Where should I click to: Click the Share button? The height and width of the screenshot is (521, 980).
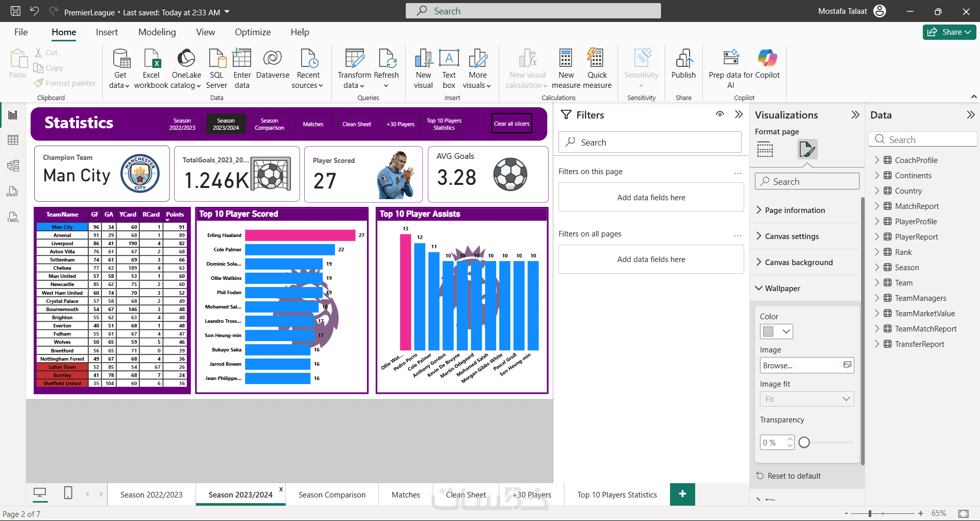click(x=949, y=32)
